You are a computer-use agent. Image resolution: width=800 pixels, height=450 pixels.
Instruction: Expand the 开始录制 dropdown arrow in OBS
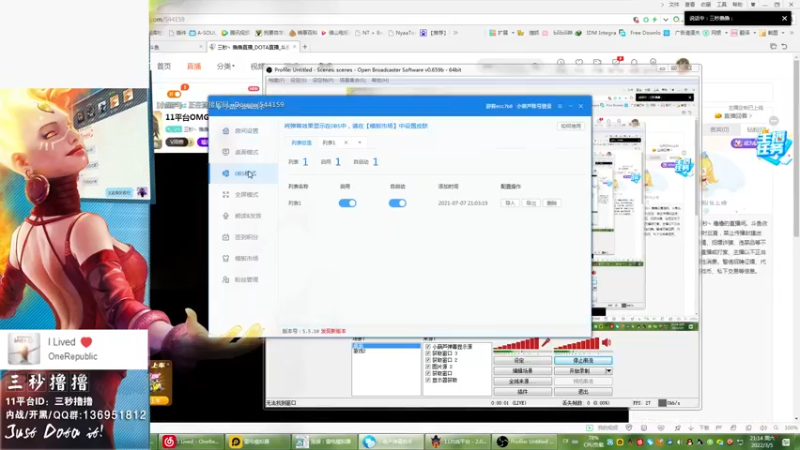pyautogui.click(x=609, y=371)
